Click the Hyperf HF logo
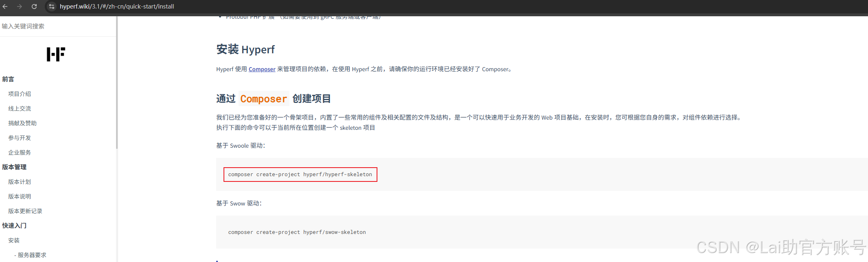 pos(56,54)
